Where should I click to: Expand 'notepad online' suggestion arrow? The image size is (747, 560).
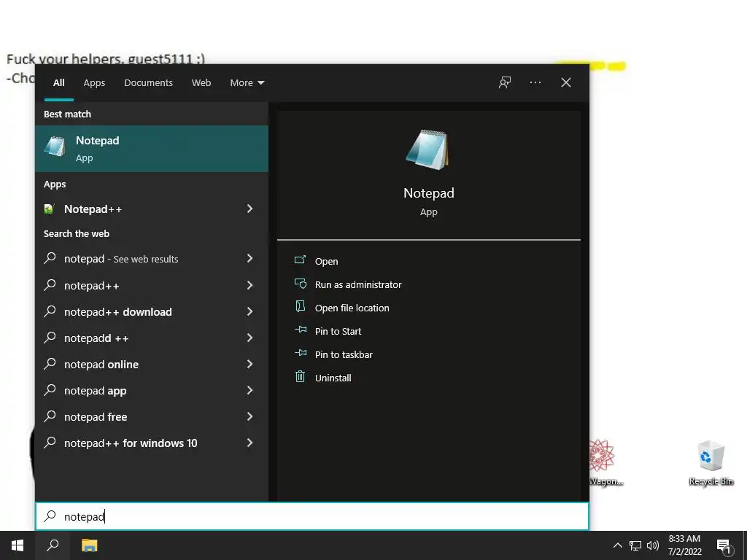click(x=249, y=364)
